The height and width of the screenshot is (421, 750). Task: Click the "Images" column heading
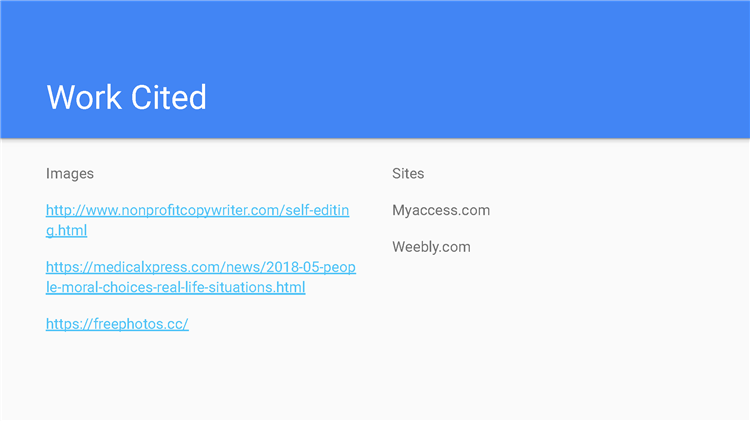click(70, 174)
